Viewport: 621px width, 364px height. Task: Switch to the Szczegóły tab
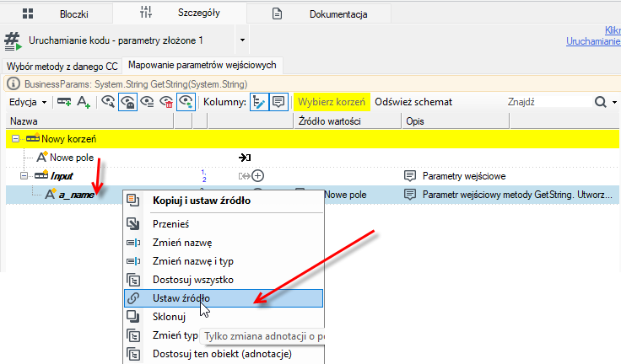click(180, 13)
